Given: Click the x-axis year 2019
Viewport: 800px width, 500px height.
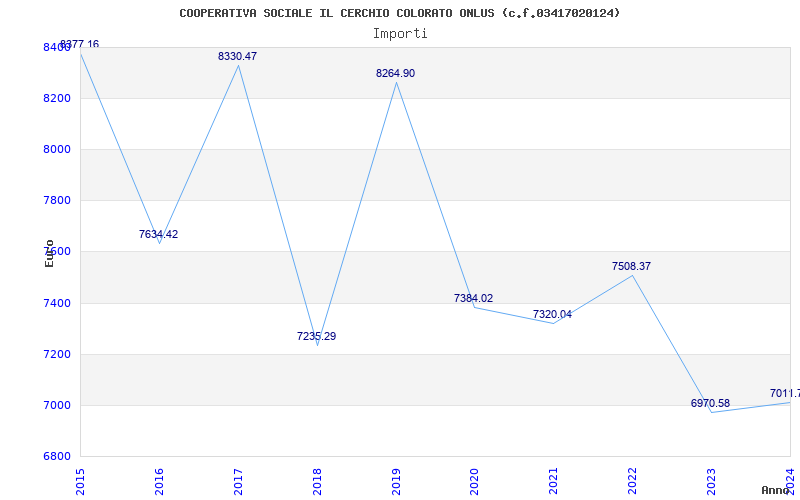Looking at the screenshot, I should point(396,482).
